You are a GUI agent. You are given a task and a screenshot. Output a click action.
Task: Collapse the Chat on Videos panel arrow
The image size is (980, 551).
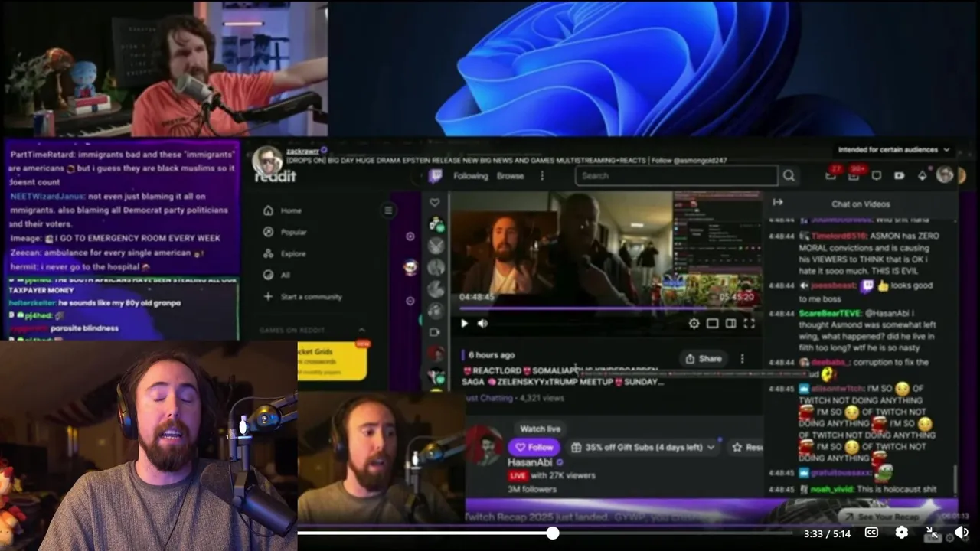[778, 202]
